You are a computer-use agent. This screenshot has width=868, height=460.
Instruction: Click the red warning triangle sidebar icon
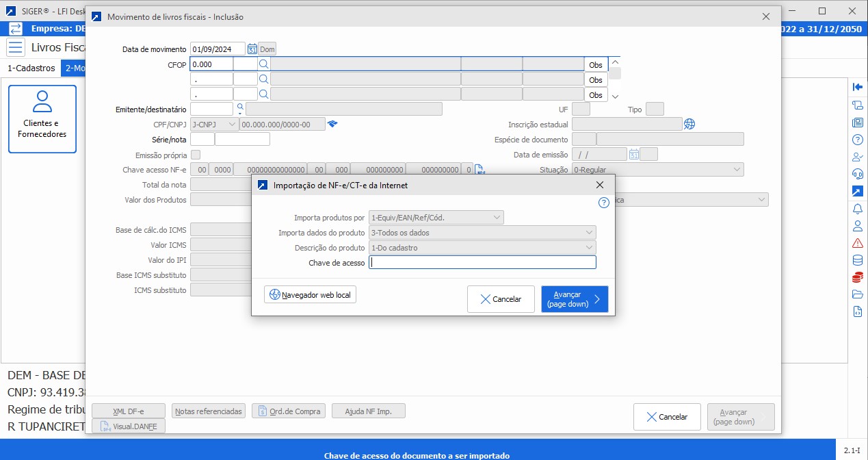click(857, 243)
